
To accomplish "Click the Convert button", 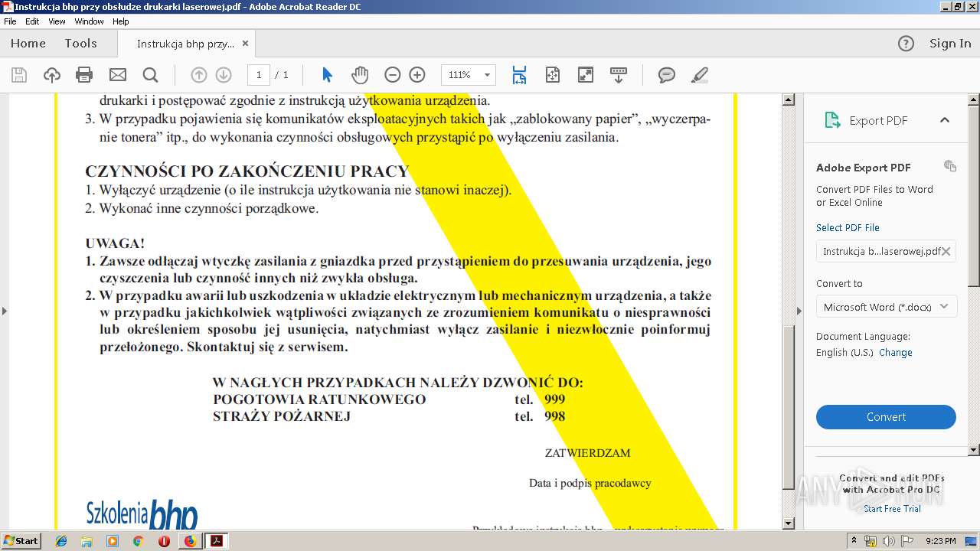I will click(x=886, y=417).
